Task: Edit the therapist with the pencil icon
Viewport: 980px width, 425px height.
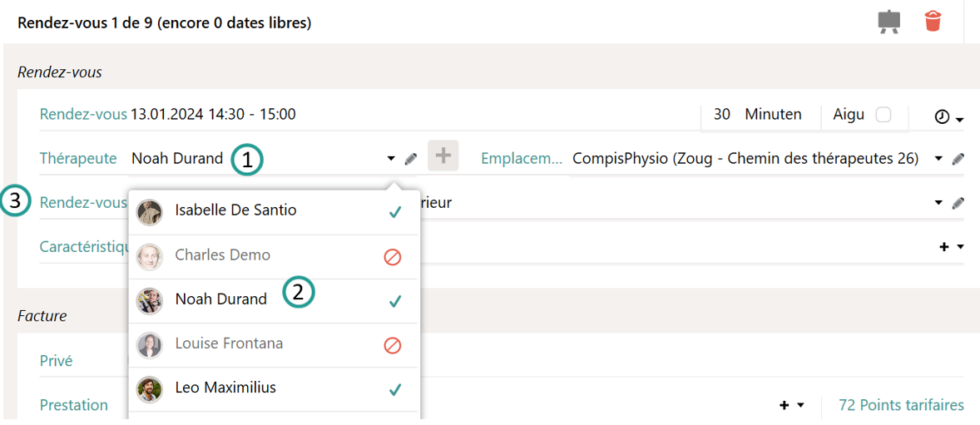Action: tap(411, 159)
